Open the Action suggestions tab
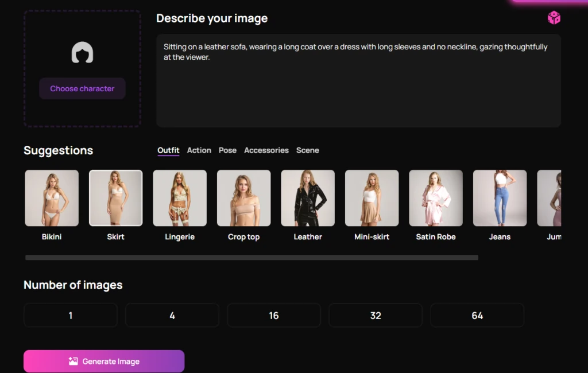The image size is (588, 373). click(199, 150)
